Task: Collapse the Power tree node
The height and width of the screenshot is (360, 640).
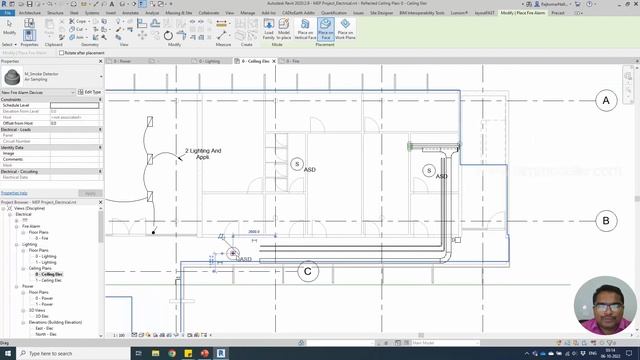Action: (x=17, y=287)
